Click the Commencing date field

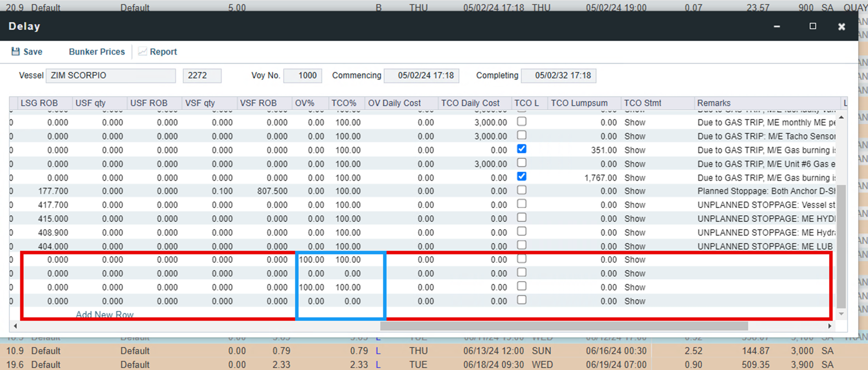pos(421,75)
